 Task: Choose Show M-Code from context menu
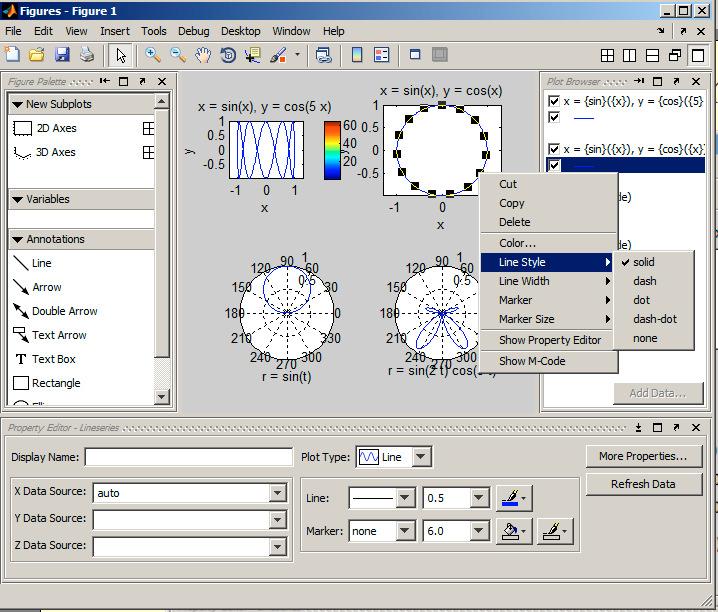coord(547,361)
